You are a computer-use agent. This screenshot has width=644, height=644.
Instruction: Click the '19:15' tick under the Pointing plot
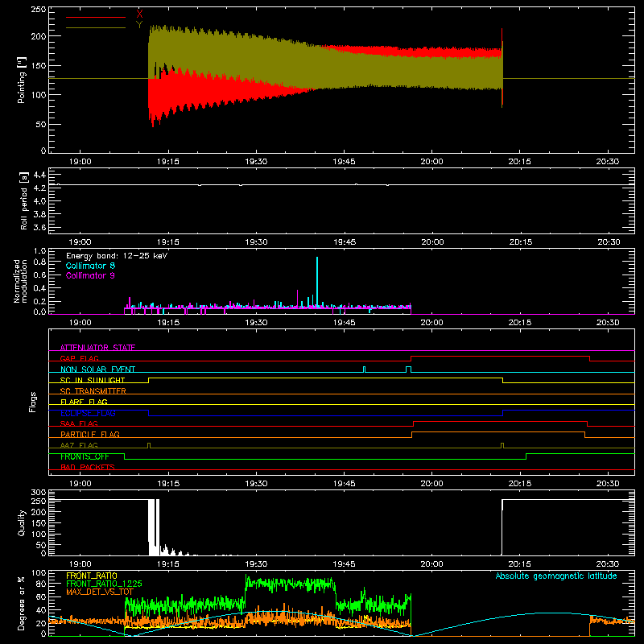click(168, 162)
